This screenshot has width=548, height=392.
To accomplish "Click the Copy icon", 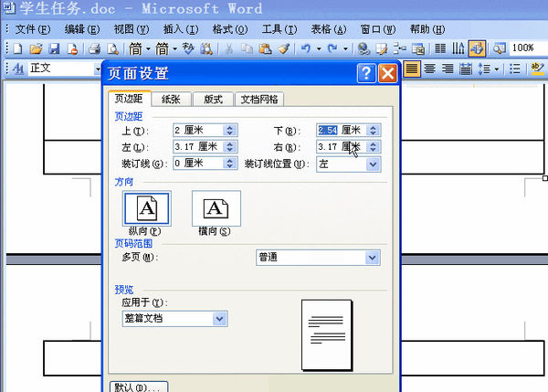I will pyautogui.click(x=248, y=48).
